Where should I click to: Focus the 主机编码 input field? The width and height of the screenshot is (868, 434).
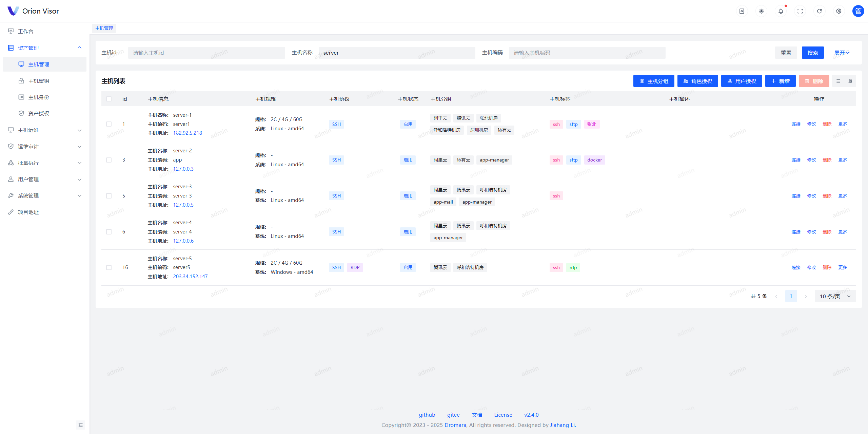pos(587,53)
